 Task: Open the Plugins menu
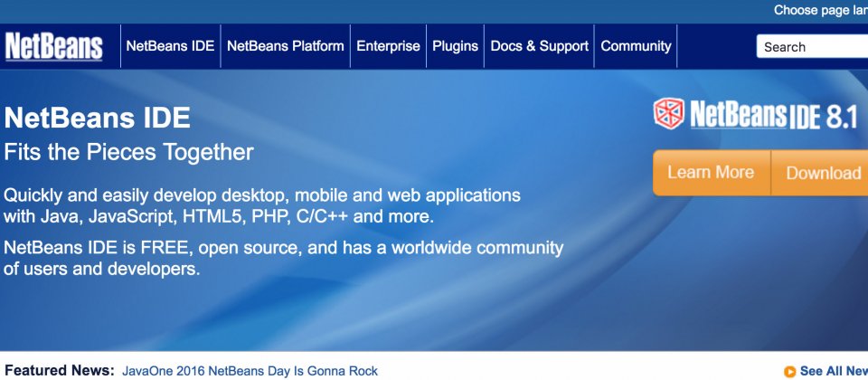[455, 46]
